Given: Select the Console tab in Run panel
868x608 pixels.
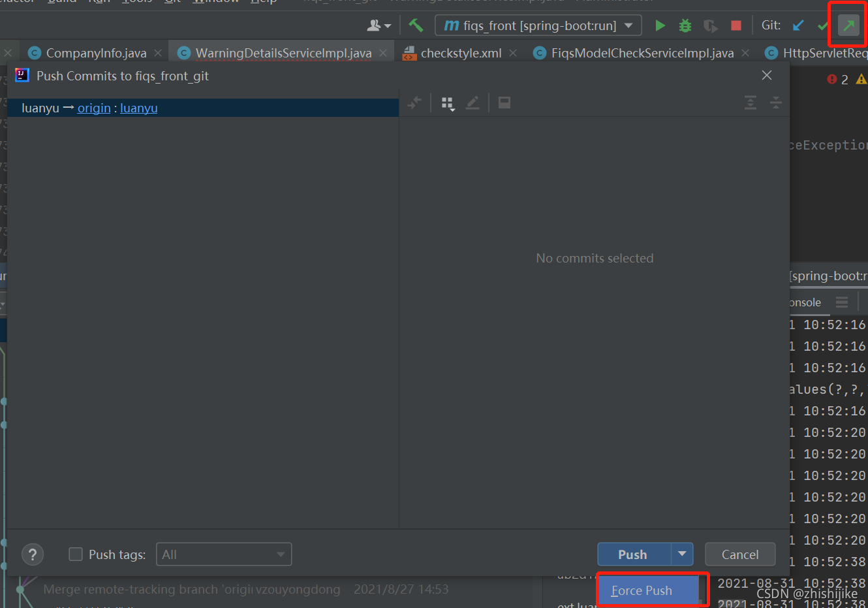Looking at the screenshot, I should (x=805, y=302).
